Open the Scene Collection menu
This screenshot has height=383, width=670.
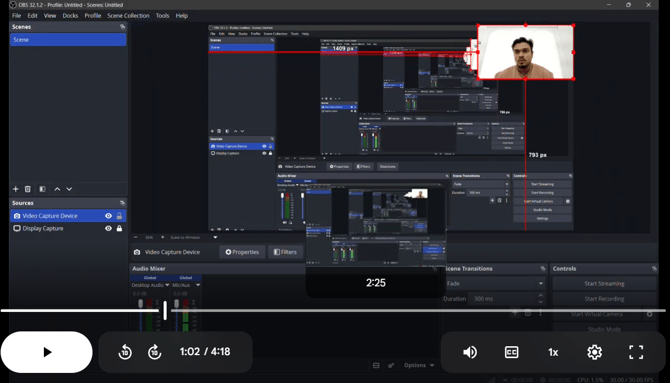(128, 15)
